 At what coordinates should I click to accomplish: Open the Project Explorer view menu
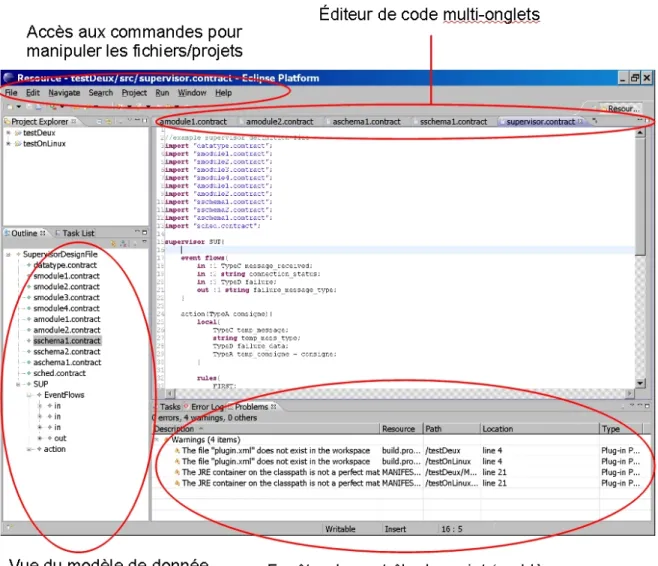click(x=129, y=120)
